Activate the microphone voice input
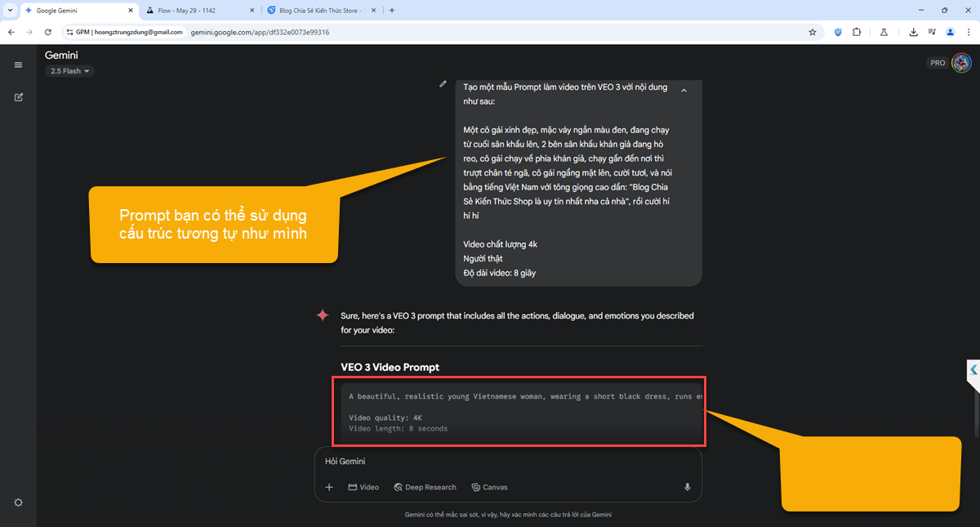The height and width of the screenshot is (527, 980). click(688, 487)
